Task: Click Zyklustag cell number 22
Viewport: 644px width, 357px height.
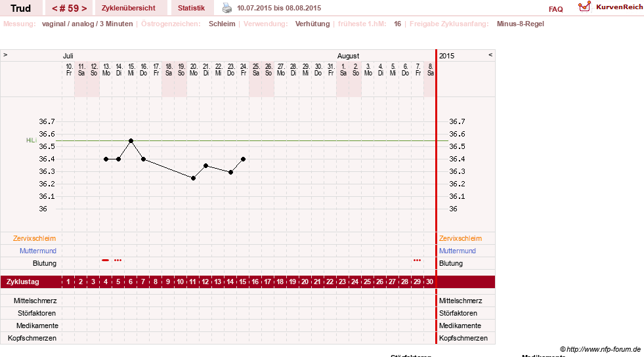Action: [x=330, y=282]
